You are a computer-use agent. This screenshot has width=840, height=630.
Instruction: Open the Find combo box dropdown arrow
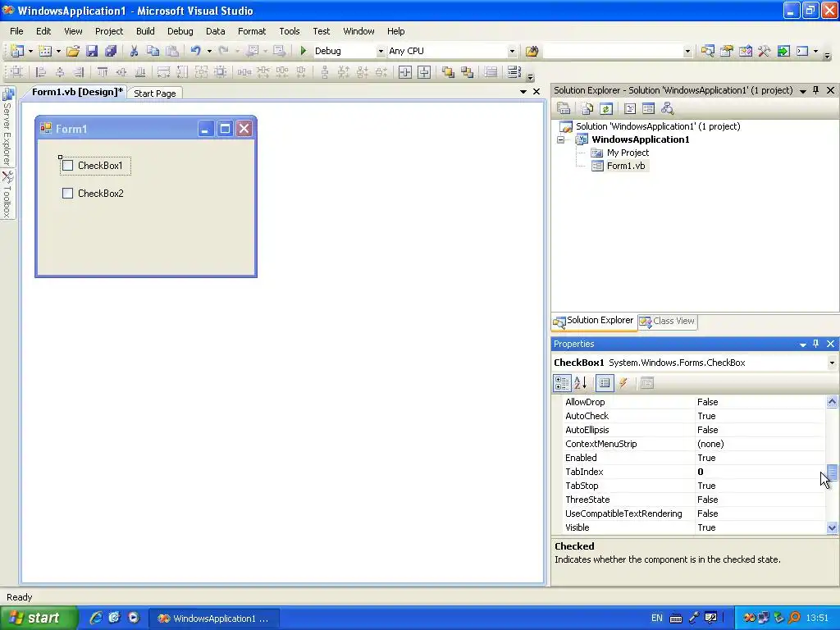[x=687, y=52]
